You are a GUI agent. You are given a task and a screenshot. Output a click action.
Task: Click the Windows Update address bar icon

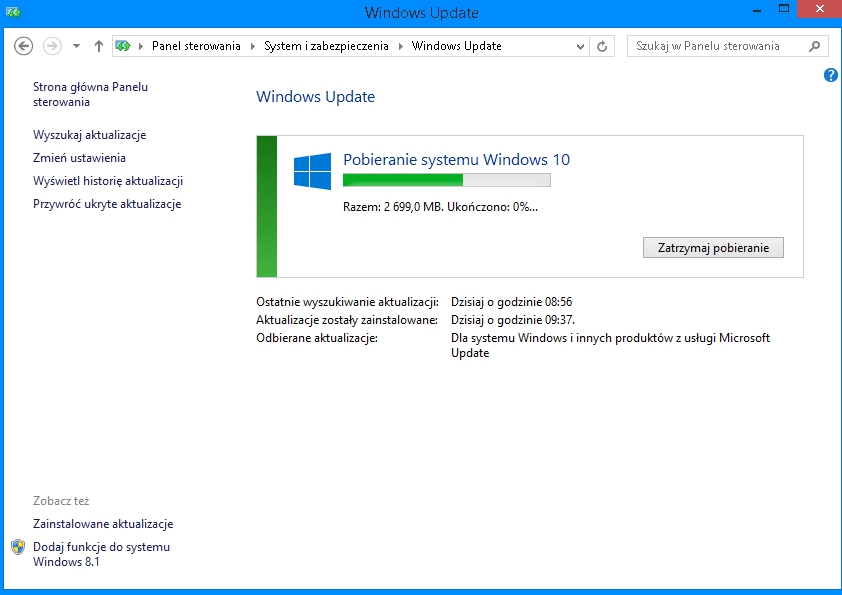click(123, 46)
